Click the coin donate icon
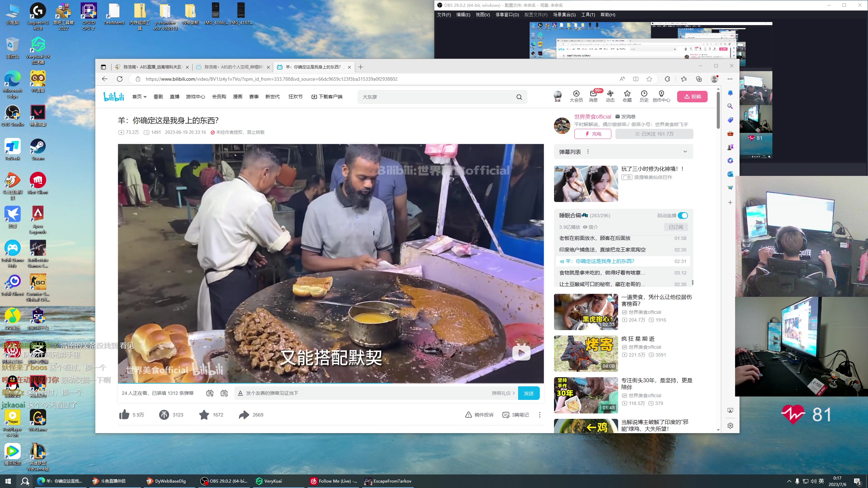The height and width of the screenshot is (488, 868). click(x=164, y=414)
